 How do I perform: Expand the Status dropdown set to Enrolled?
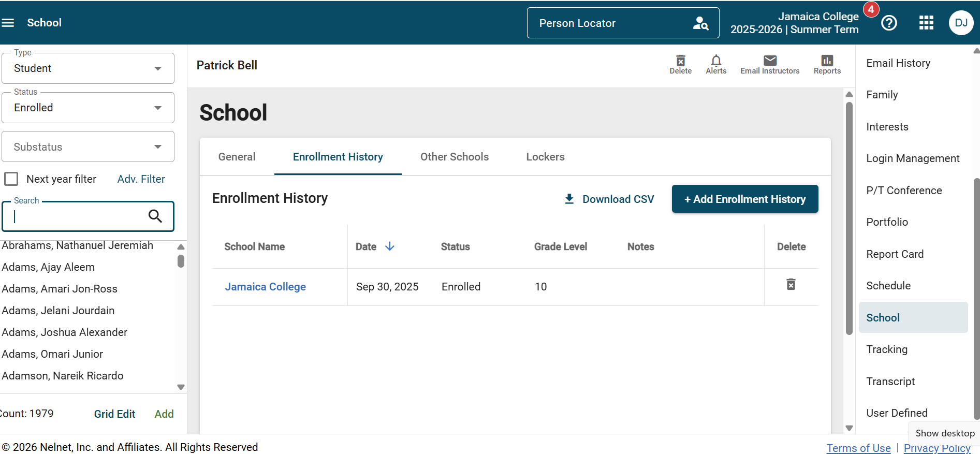pyautogui.click(x=88, y=108)
